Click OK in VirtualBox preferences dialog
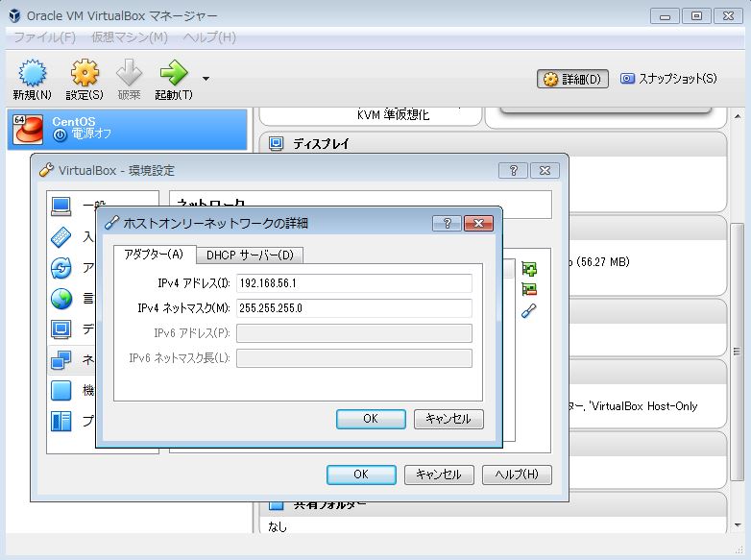This screenshot has height=560, width=751. [x=361, y=475]
